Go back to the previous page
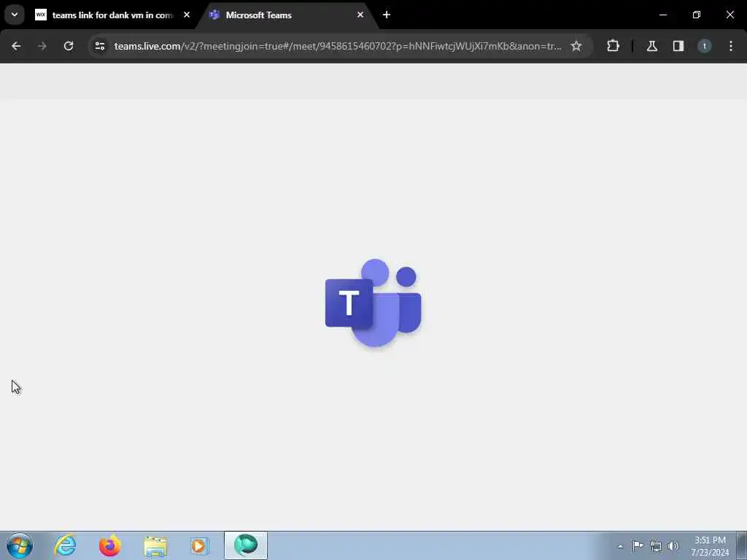747x560 pixels. click(x=16, y=46)
